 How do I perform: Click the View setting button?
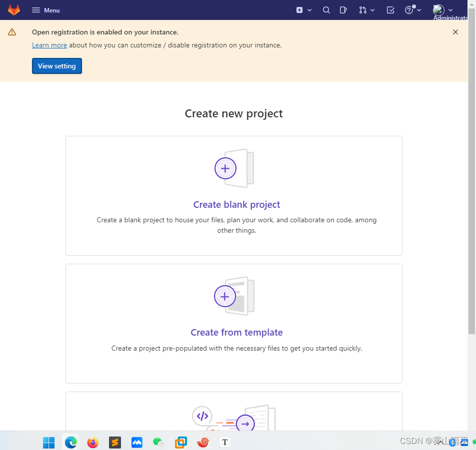56,65
